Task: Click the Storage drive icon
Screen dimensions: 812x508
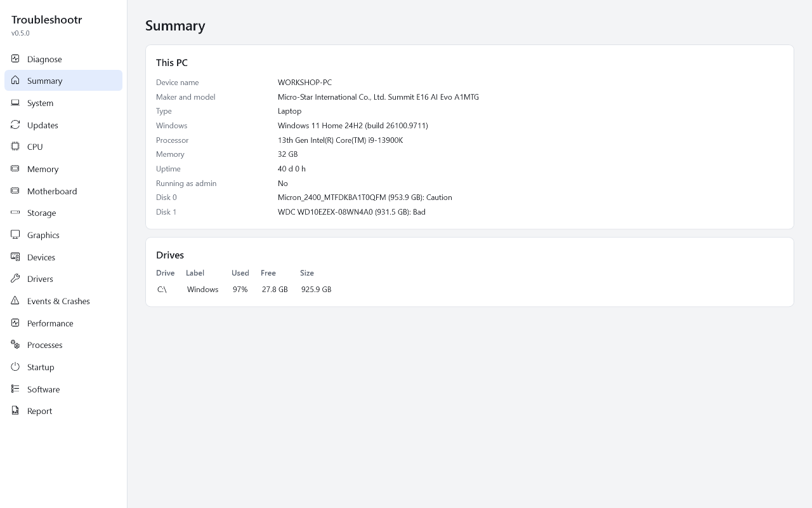Action: [15, 213]
